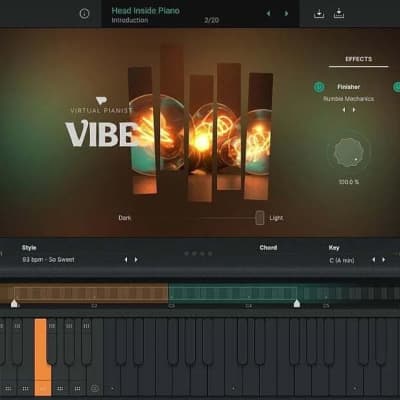Toggle the Finisher effect power button
Screen dimensions: 400x400
click(319, 87)
